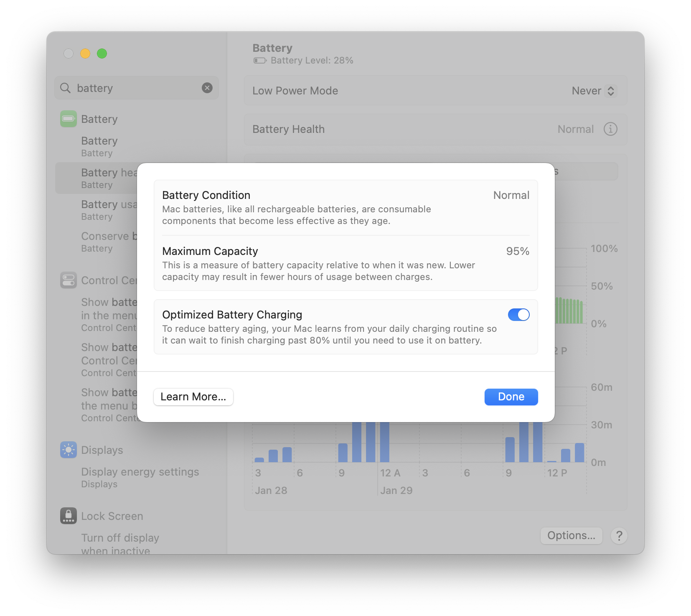The height and width of the screenshot is (616, 691).
Task: Click the battery level indicator icon
Action: pyautogui.click(x=260, y=61)
